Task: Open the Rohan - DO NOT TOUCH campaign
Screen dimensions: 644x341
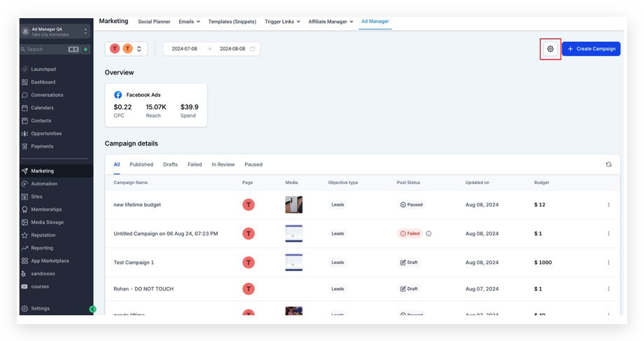Action: click(x=143, y=288)
